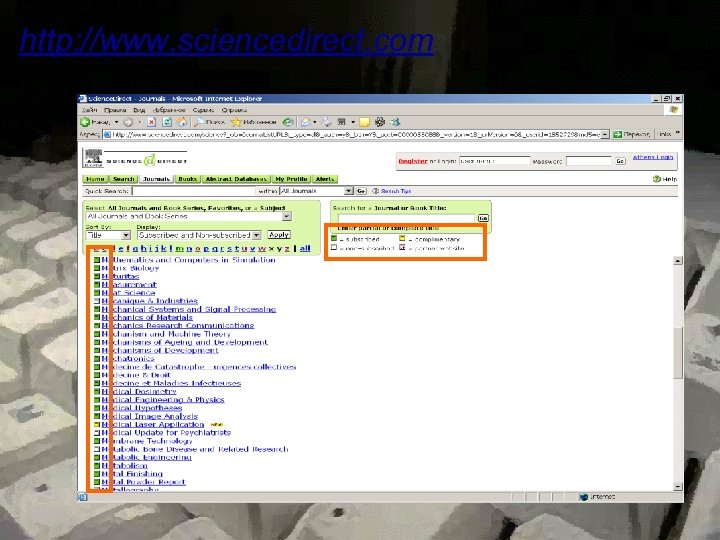The width and height of the screenshot is (720, 540).
Task: Open the Sort by Title dropdown
Action: (x=126, y=235)
